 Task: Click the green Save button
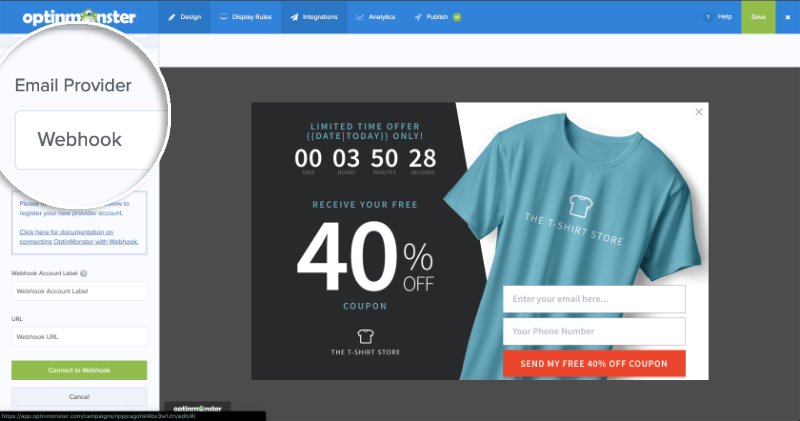pyautogui.click(x=758, y=17)
